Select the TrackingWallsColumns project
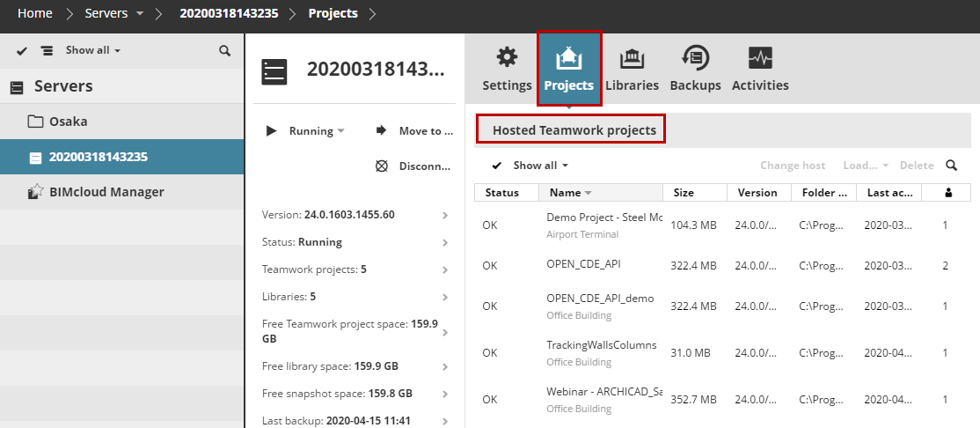Viewport: 980px width, 428px height. pos(722,352)
